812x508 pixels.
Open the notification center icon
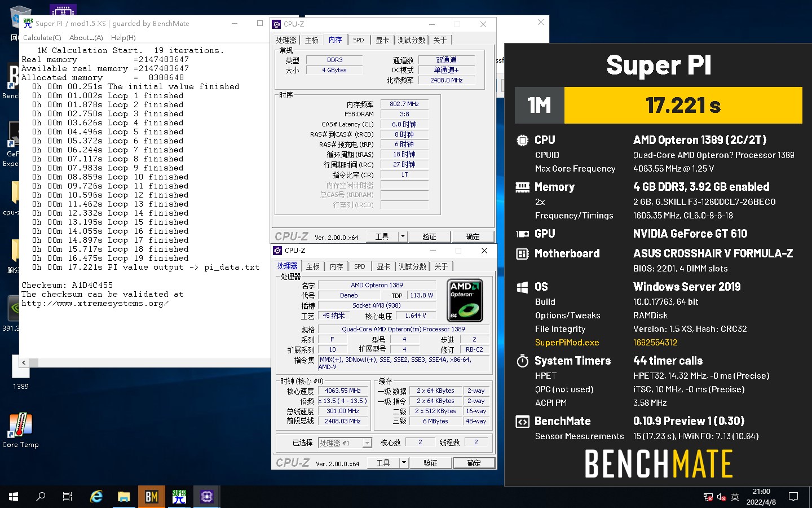point(793,497)
